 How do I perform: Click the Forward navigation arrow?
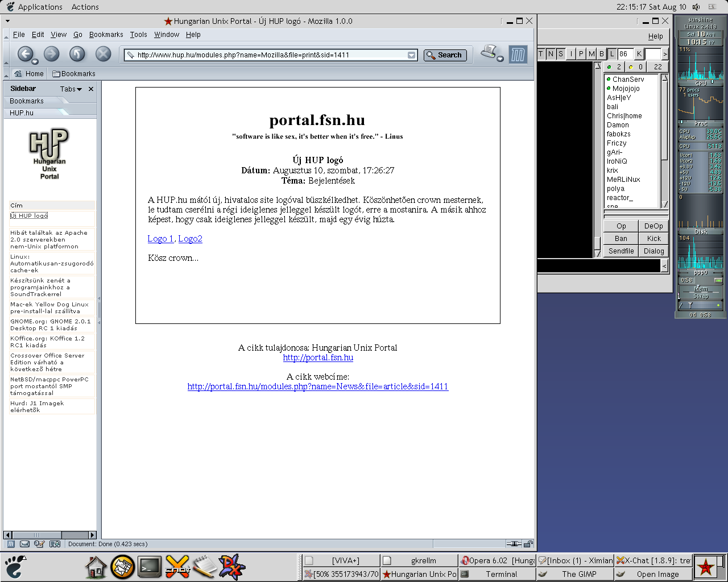(x=52, y=54)
